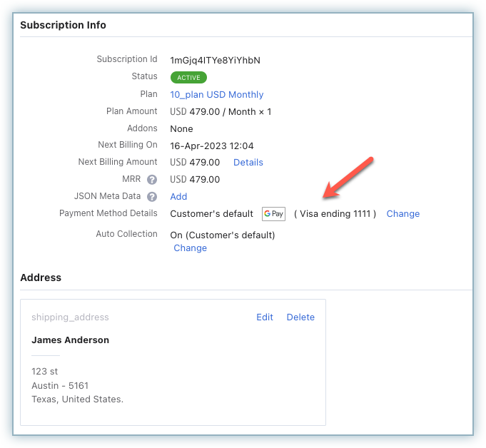Change the Auto Collection setting
This screenshot has width=486, height=448.
point(190,248)
